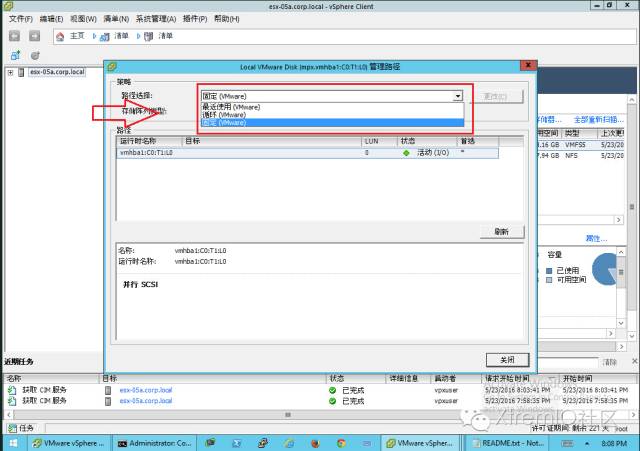Choose highlighted 固定 (VMware) option in list

(332, 123)
